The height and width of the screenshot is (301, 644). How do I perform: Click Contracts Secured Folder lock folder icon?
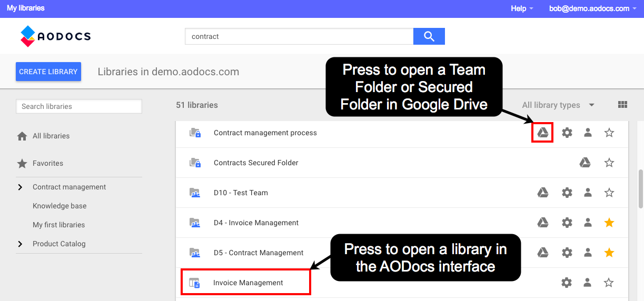tap(195, 163)
